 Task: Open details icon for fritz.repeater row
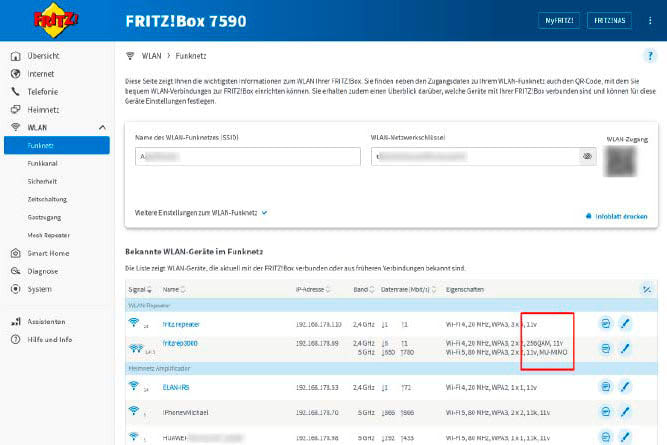click(606, 323)
